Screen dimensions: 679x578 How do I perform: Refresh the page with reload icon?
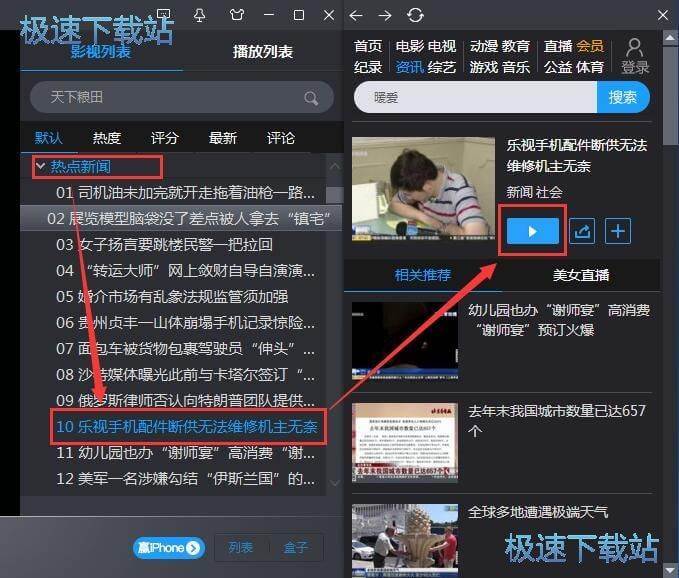pyautogui.click(x=415, y=15)
